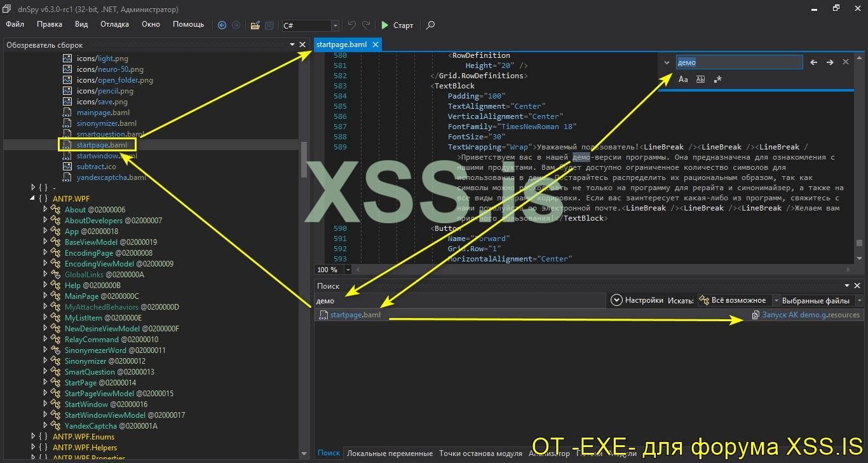Close the Обозреватель сборок panel

pos(302,45)
